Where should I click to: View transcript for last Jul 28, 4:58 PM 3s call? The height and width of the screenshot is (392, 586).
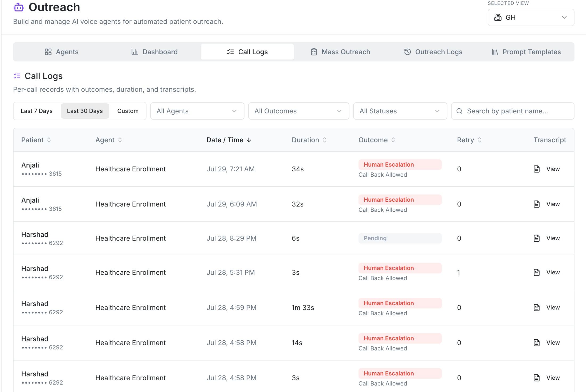[x=553, y=378]
